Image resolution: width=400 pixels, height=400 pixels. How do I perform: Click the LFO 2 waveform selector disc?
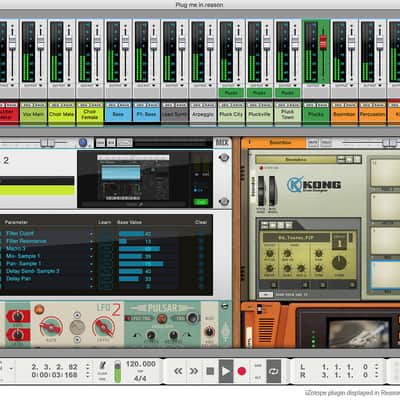(77, 327)
